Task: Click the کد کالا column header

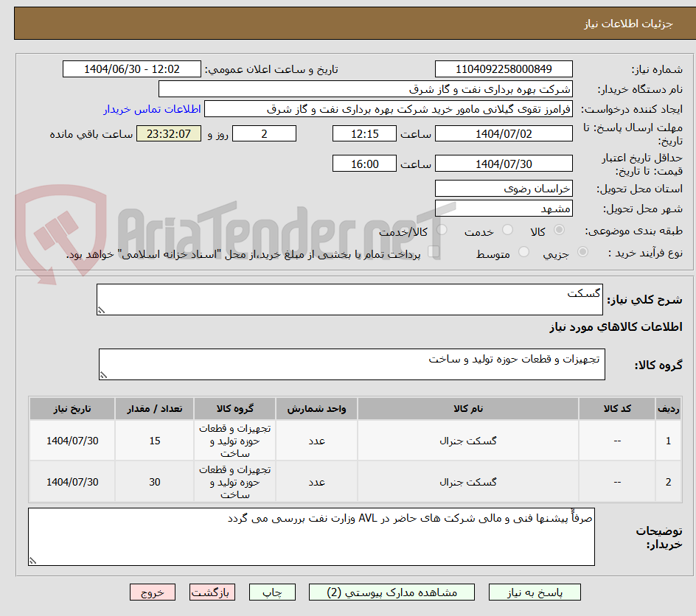Action: (617, 409)
